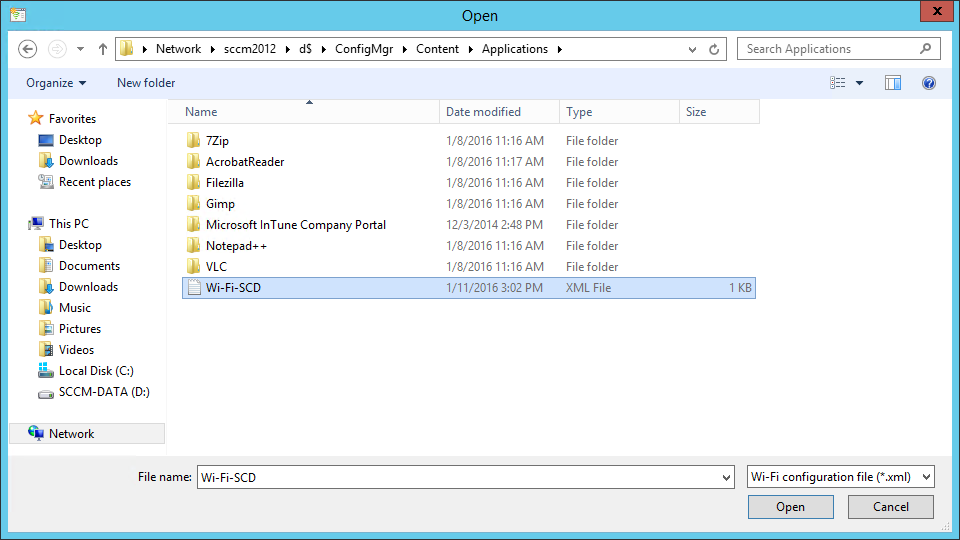
Task: Click the Cancel button
Action: (891, 507)
